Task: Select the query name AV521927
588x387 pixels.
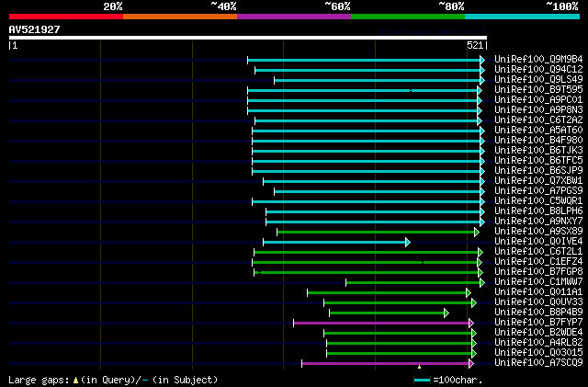Action: [x=35, y=29]
